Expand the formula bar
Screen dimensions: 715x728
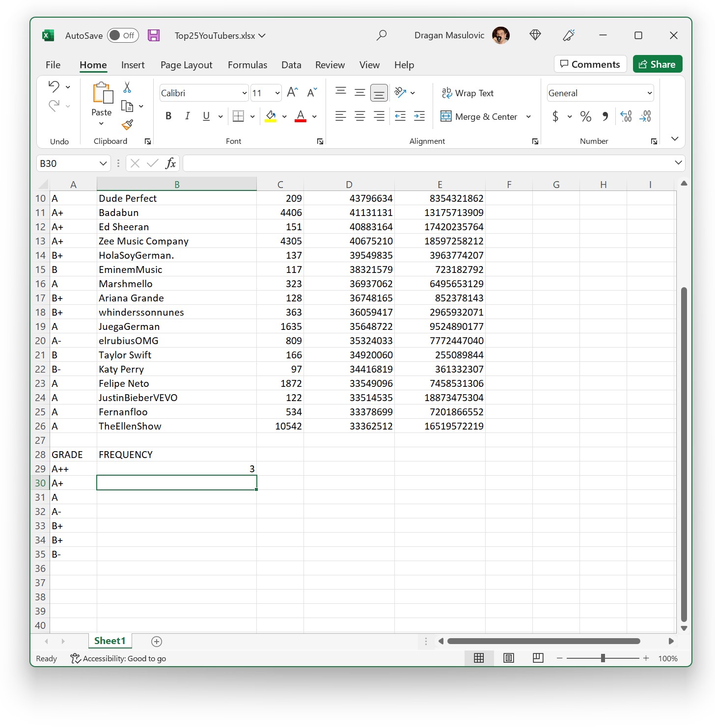(x=678, y=162)
